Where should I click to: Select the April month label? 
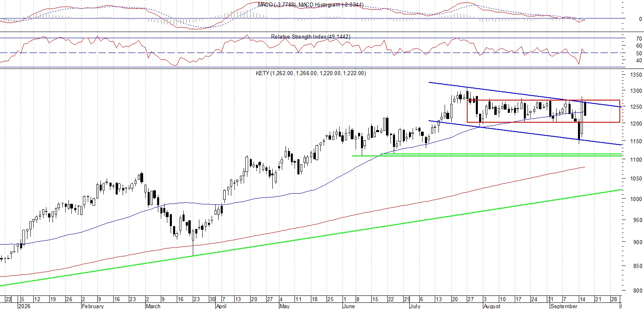coord(221,306)
